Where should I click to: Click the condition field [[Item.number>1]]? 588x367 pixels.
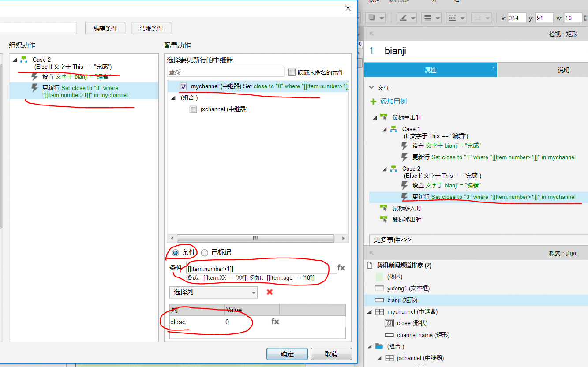pyautogui.click(x=261, y=268)
